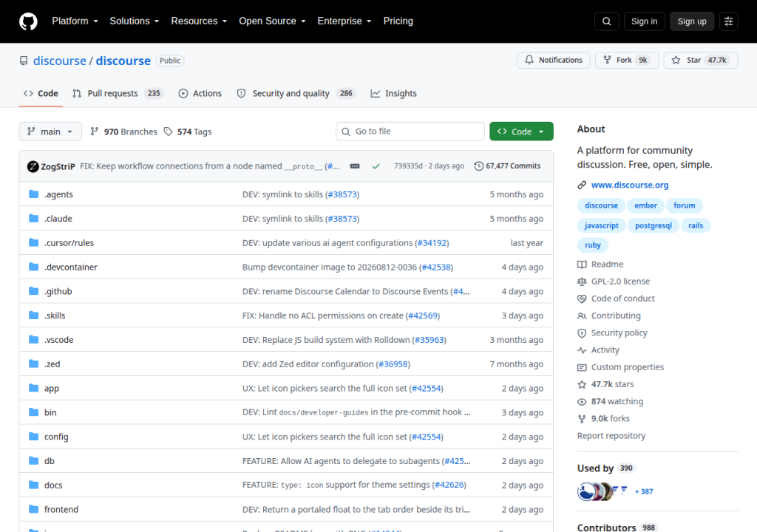The height and width of the screenshot is (532, 757).
Task: Click the Go to file search field
Action: click(x=410, y=132)
